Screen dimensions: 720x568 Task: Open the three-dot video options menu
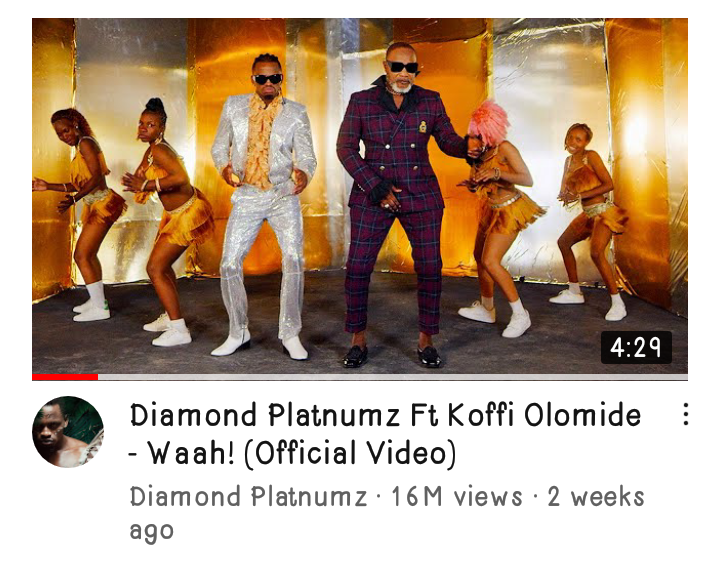click(685, 414)
